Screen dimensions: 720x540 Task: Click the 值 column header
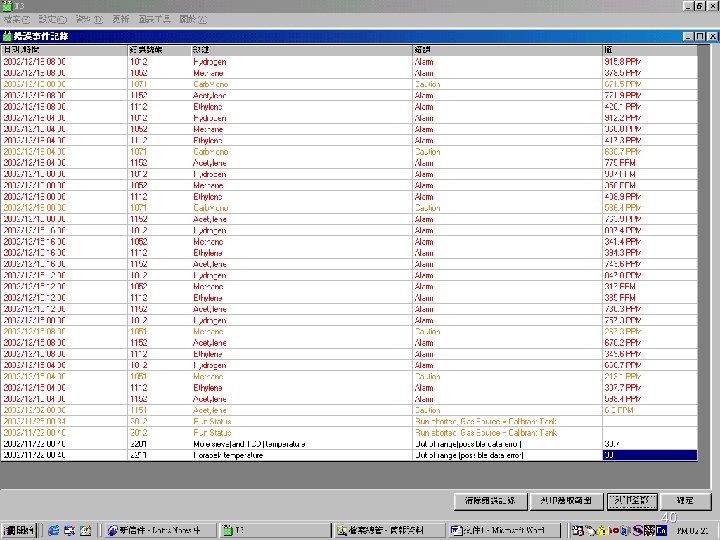pos(650,50)
